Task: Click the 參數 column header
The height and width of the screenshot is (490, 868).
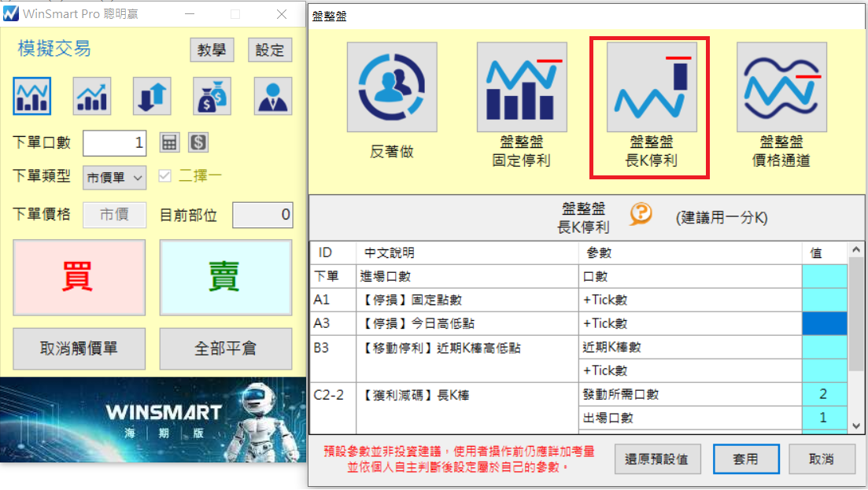Action: click(690, 252)
